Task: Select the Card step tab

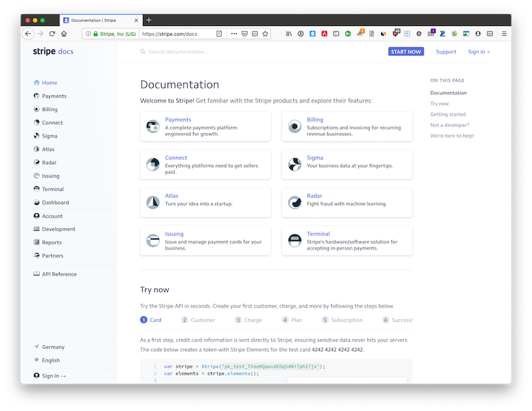Action: pos(151,320)
